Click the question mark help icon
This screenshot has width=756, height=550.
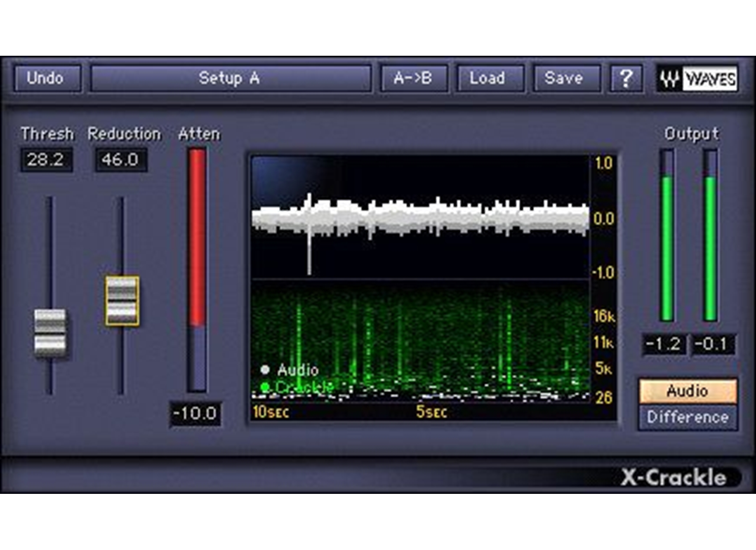pyautogui.click(x=626, y=78)
